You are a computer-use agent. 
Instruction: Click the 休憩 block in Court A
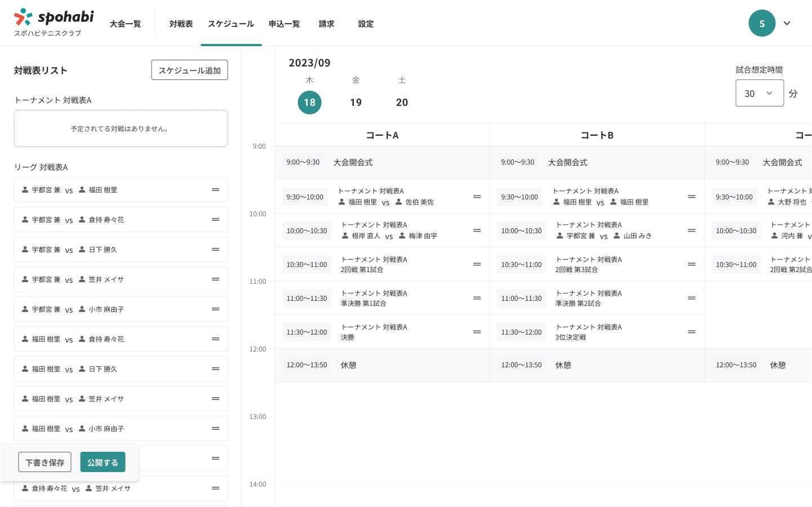(x=382, y=365)
